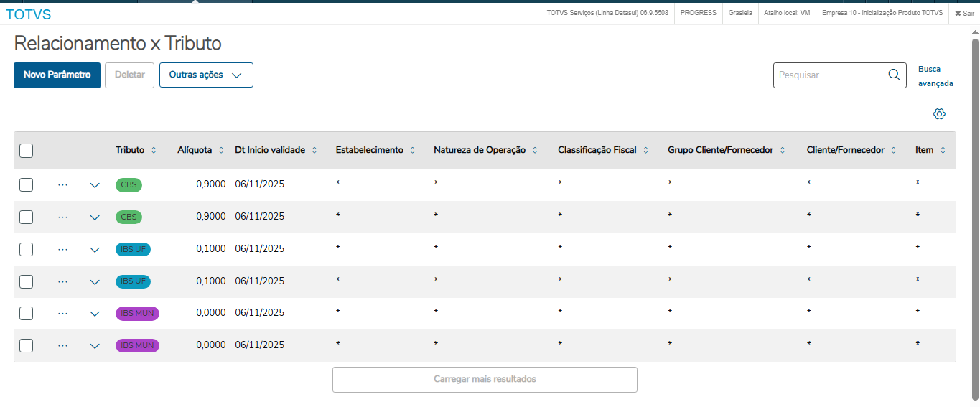Image resolution: width=980 pixels, height=407 pixels.
Task: Expand details of the first IBS MUN row
Action: [x=95, y=314]
